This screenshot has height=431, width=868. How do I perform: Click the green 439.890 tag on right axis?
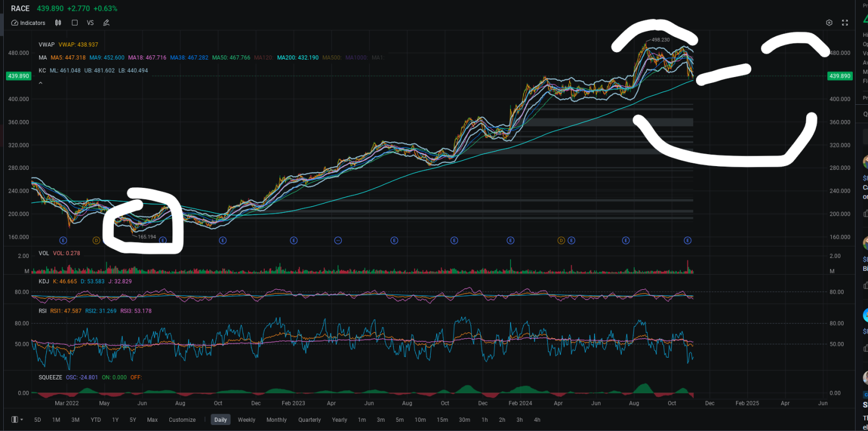coord(840,76)
